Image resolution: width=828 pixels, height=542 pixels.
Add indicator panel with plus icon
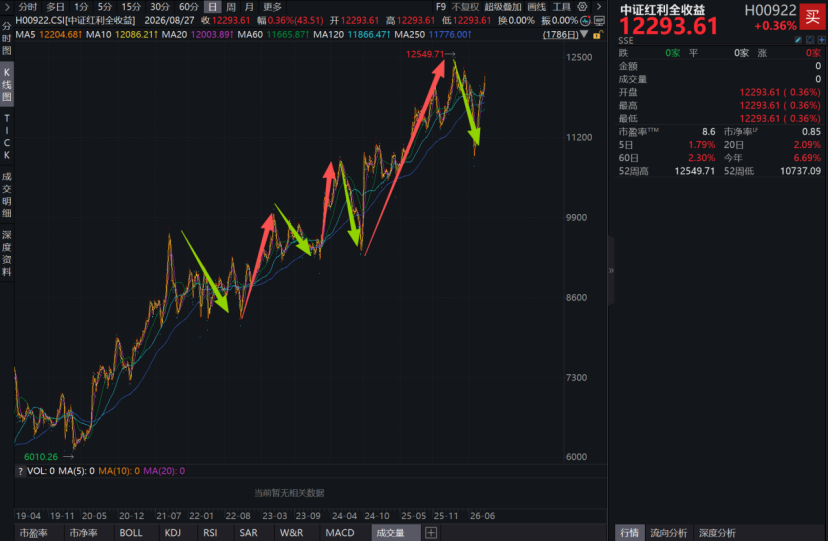[431, 532]
